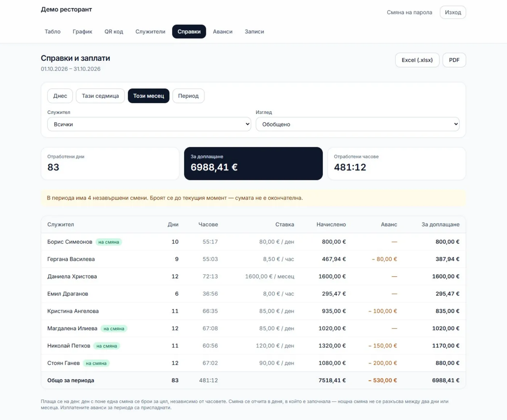The width and height of the screenshot is (507, 420).
Task: Select the Кристина Ангелова row name
Action: 73,311
